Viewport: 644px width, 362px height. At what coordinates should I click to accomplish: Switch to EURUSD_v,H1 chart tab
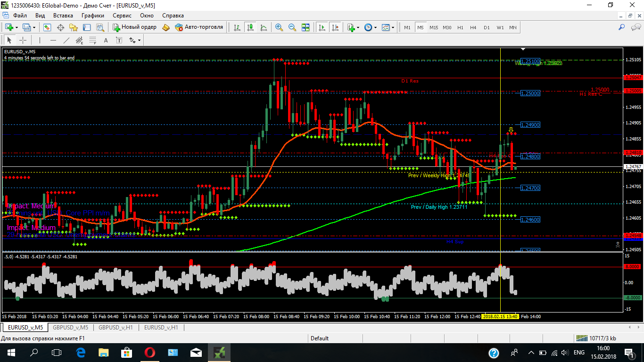coord(161,327)
